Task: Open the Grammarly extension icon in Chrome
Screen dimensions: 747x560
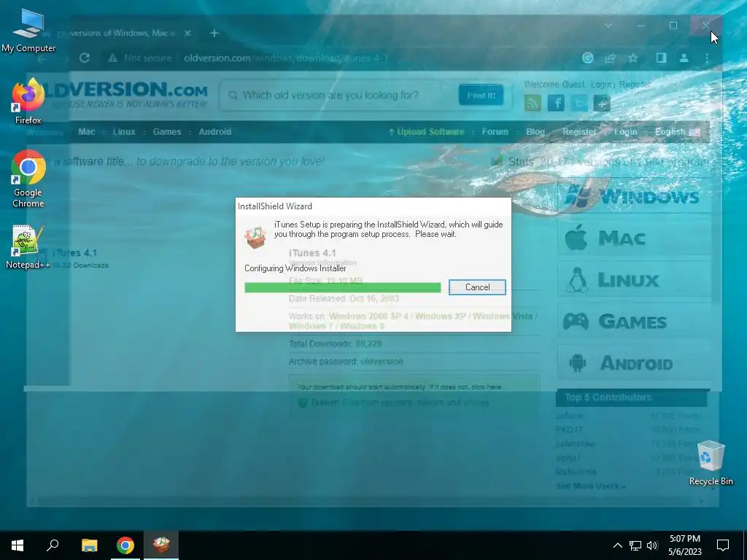Action: pos(587,58)
